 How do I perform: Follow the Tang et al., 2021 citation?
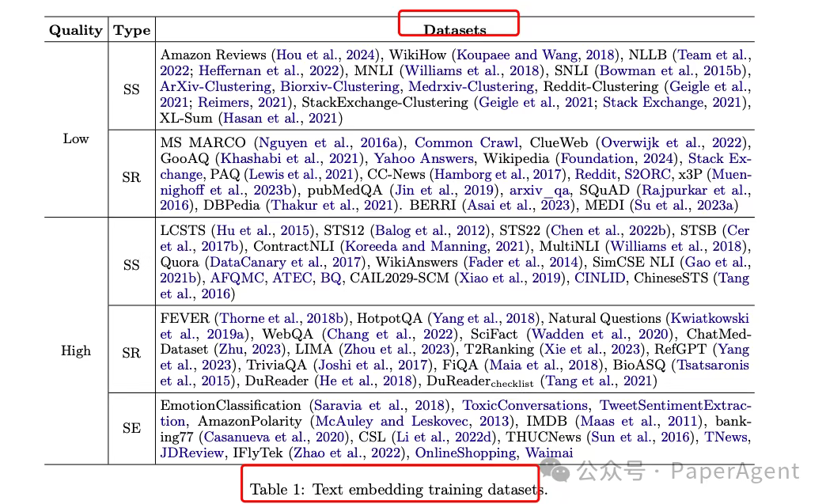[598, 381]
